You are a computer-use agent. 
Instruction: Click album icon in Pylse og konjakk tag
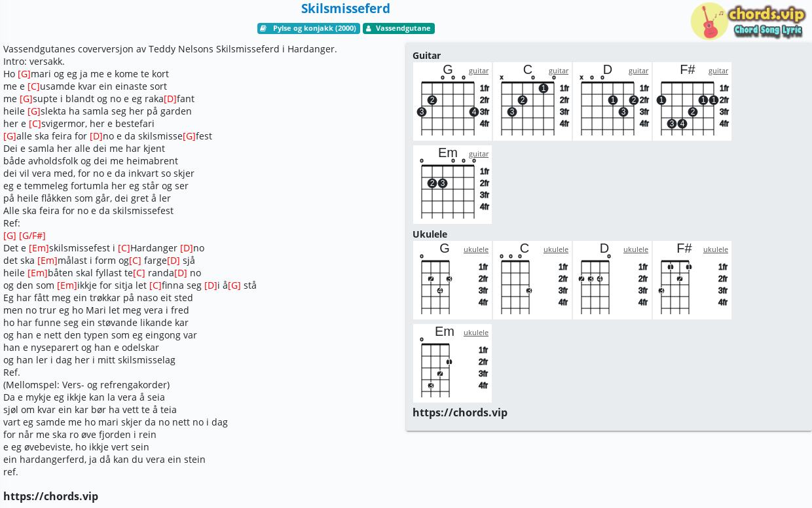pyautogui.click(x=263, y=28)
